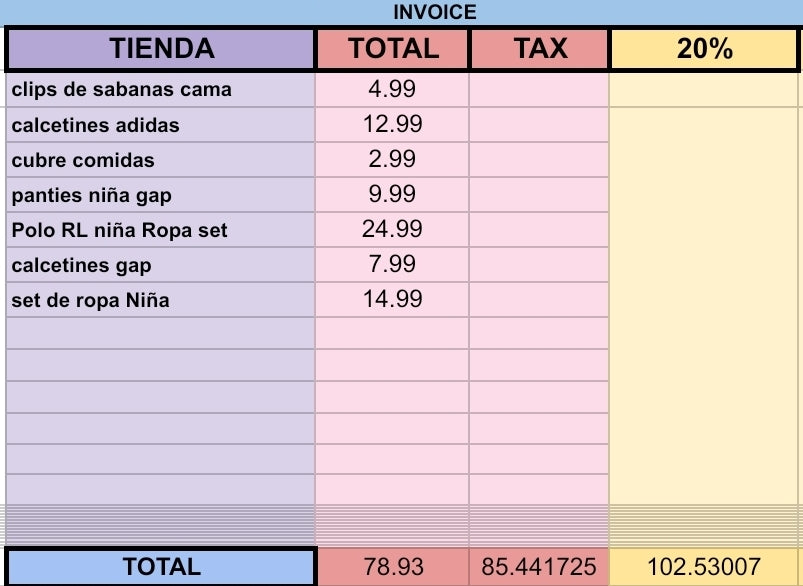
Task: Click the TAX column header
Action: [x=539, y=48]
